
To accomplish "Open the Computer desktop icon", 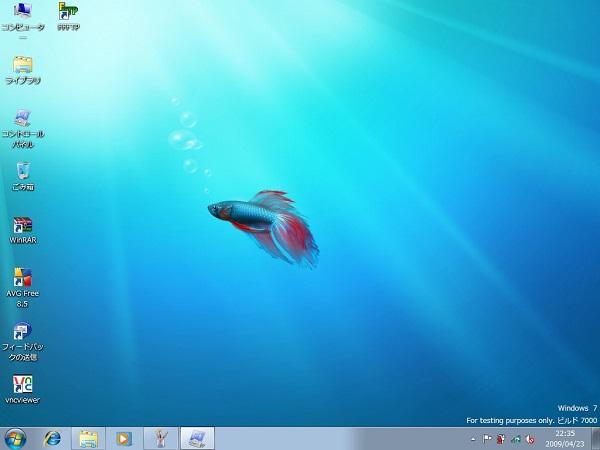I will [22, 17].
